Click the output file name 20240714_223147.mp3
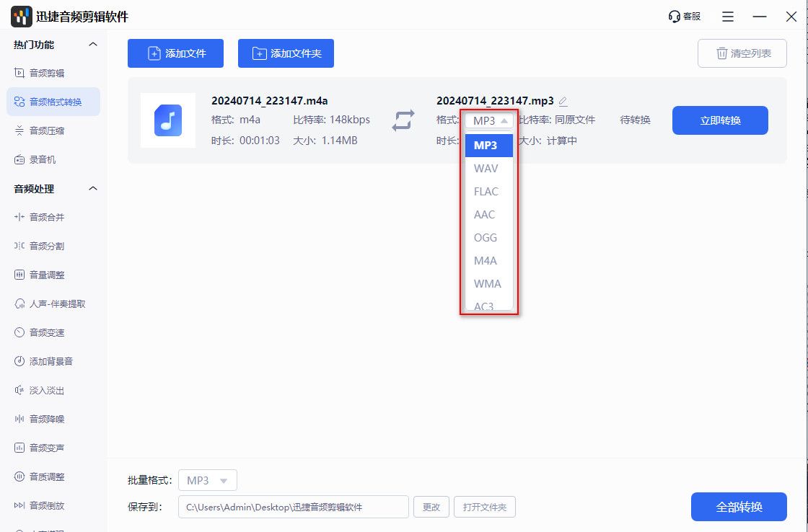This screenshot has width=808, height=532. [495, 100]
